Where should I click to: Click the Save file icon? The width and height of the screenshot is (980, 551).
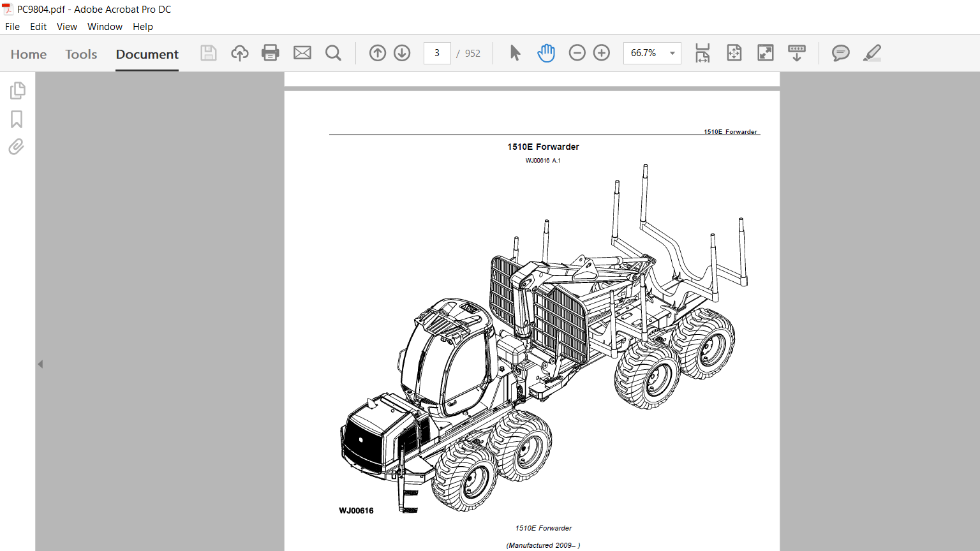(x=209, y=53)
